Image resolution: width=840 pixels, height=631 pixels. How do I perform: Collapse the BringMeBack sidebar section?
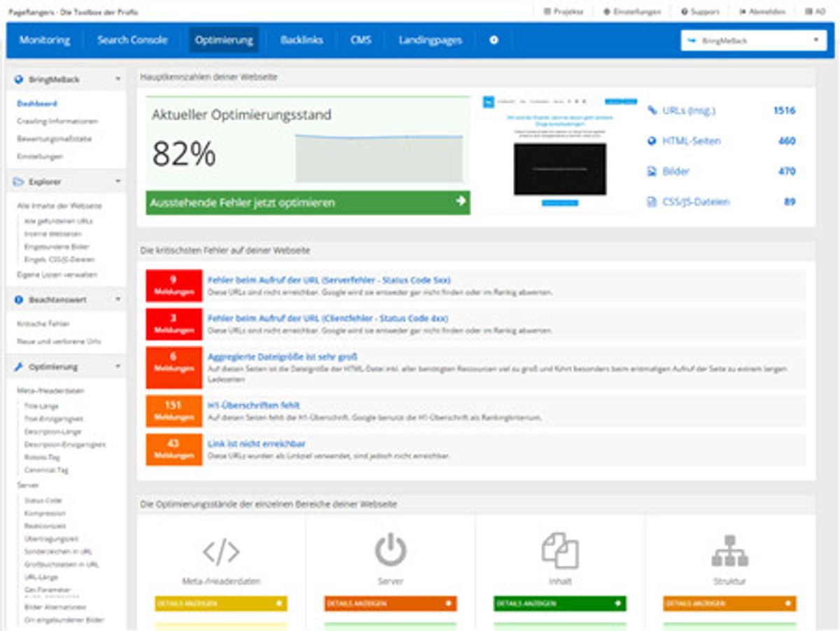pyautogui.click(x=118, y=80)
